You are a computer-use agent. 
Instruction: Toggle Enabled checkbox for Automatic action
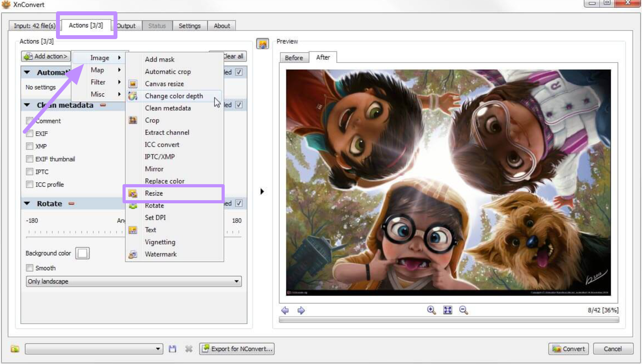pos(239,72)
